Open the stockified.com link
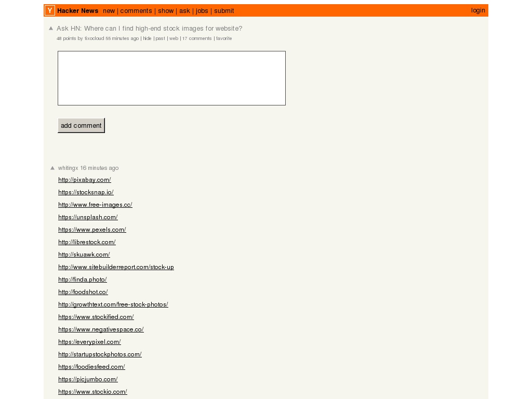 click(x=96, y=317)
